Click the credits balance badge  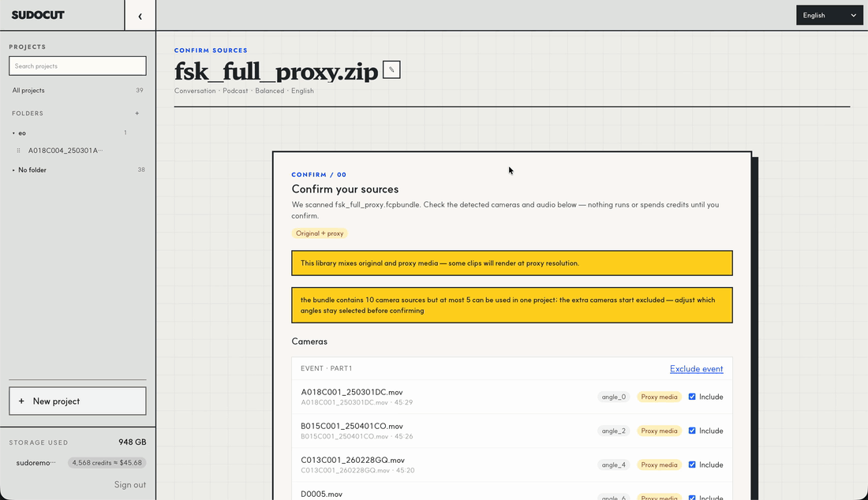107,463
